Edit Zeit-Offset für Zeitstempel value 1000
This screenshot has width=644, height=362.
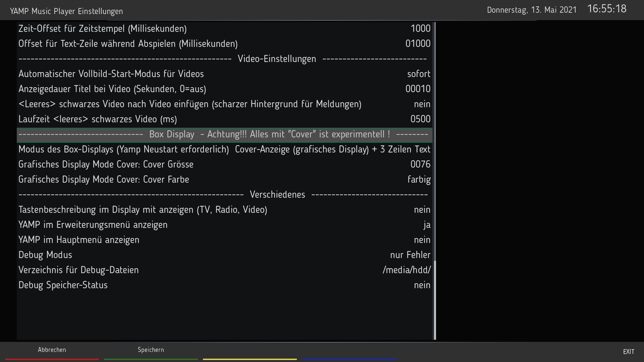420,28
